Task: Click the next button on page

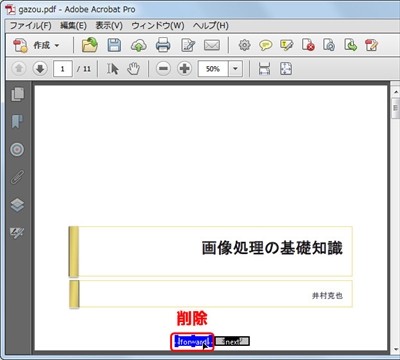Action: pyautogui.click(x=232, y=341)
